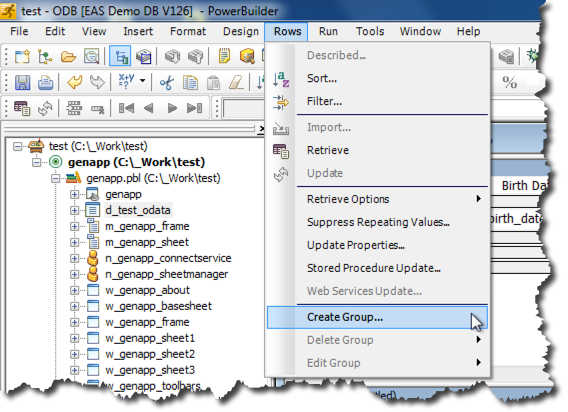
Task: Click the Print icon in toolbar
Action: point(46,82)
